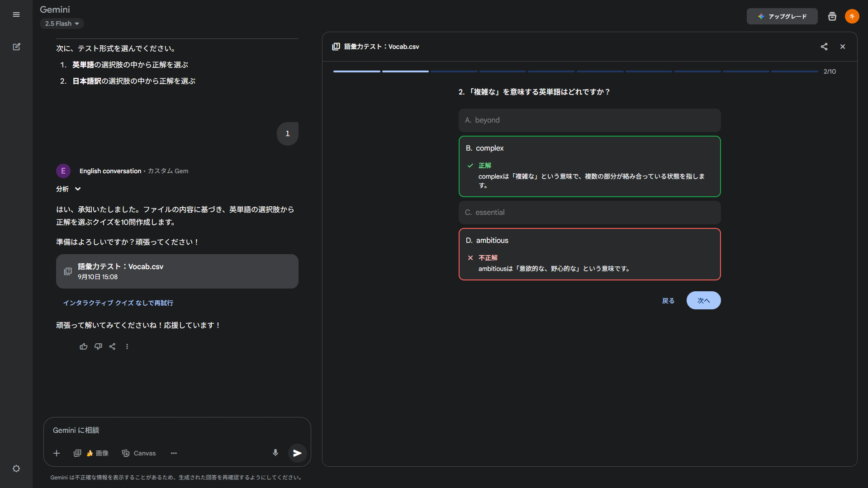The height and width of the screenshot is (488, 868).
Task: Open more tools ellipsis in prompt bar
Action: 174,453
